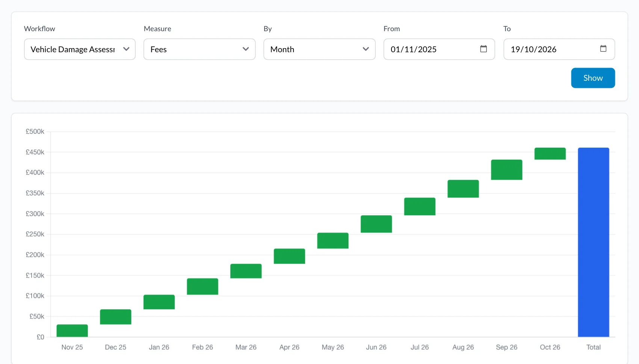
Task: Click the 'Jun 26' axis label
Action: 376,347
